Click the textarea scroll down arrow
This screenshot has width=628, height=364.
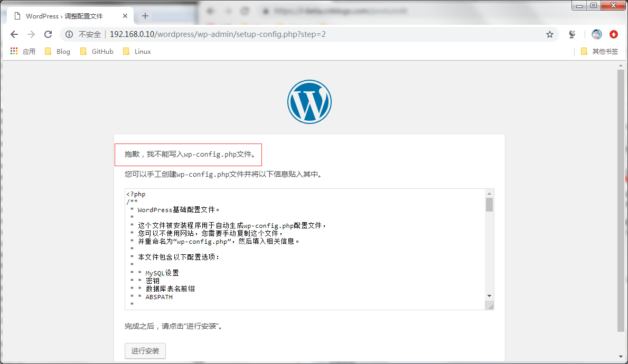click(489, 296)
